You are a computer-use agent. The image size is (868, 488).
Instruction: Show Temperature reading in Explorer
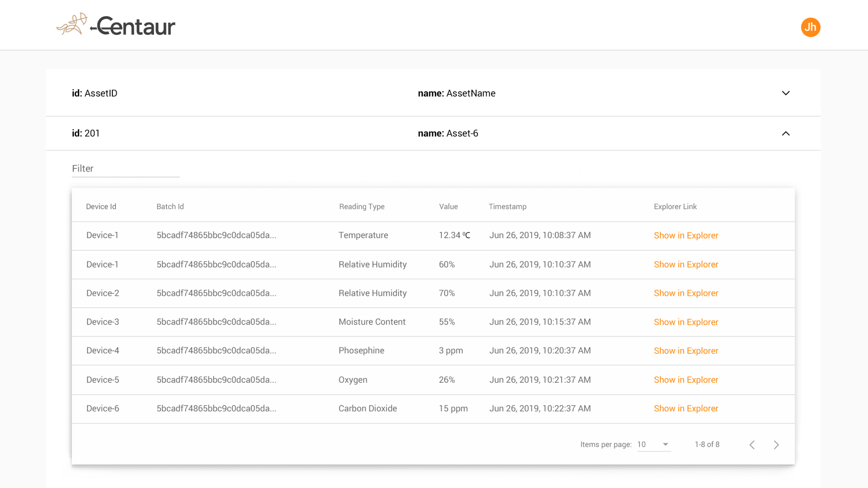coord(685,235)
